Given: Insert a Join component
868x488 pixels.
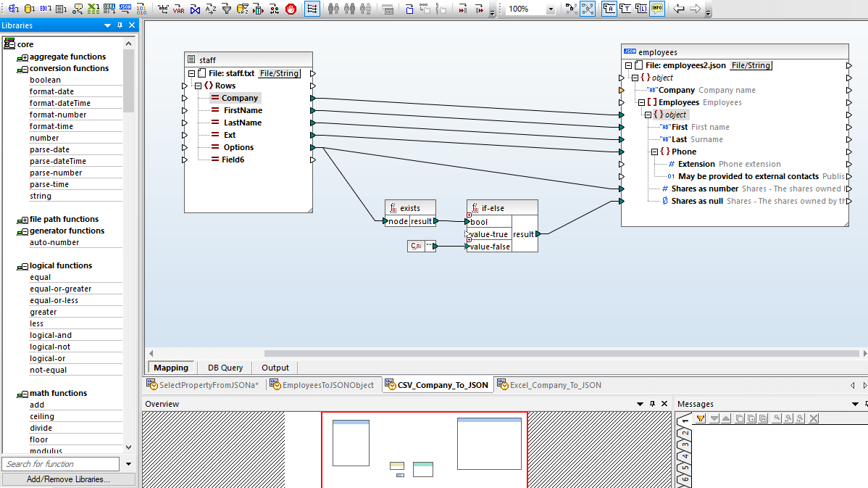Looking at the screenshot, I should [x=195, y=9].
